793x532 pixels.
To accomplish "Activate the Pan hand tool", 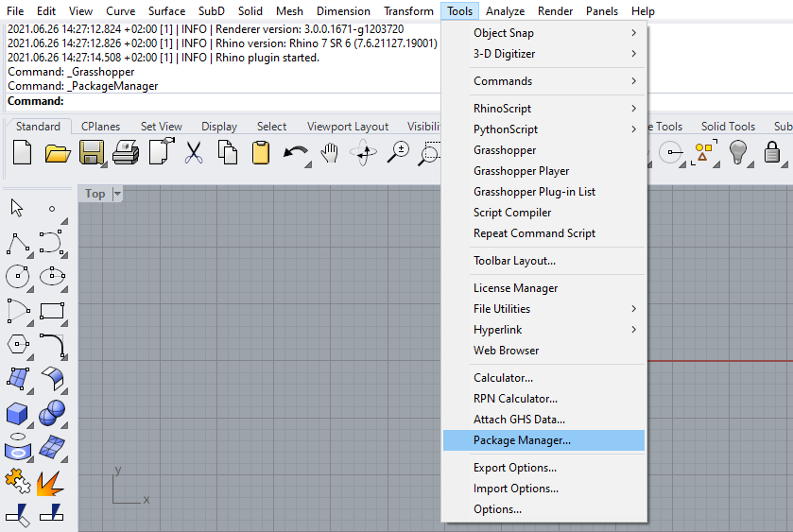I will [329, 152].
